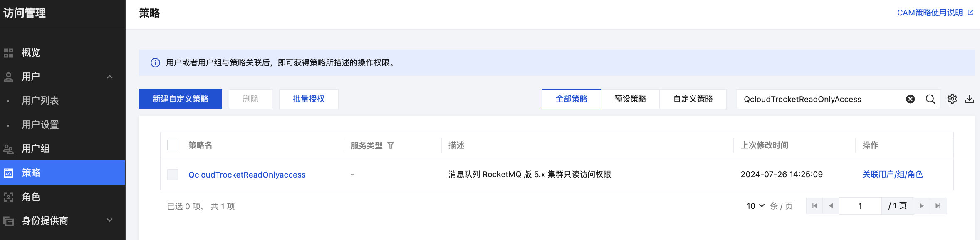This screenshot has height=240, width=980.
Task: Click the 删除 button
Action: point(250,99)
